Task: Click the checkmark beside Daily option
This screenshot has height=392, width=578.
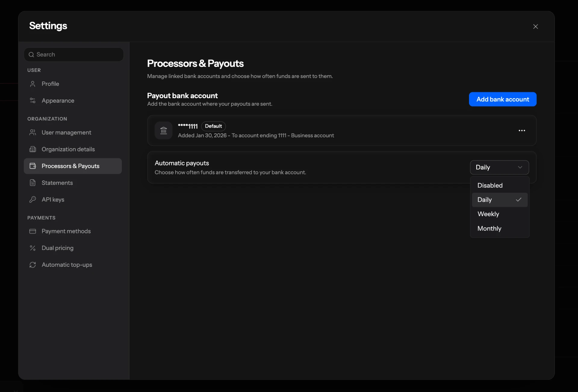Action: click(518, 200)
